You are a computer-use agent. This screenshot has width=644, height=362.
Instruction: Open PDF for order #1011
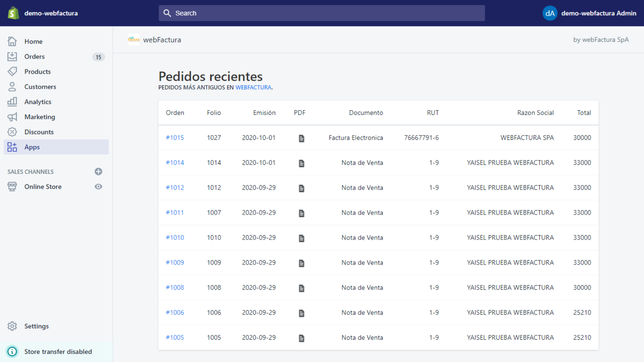coord(301,213)
